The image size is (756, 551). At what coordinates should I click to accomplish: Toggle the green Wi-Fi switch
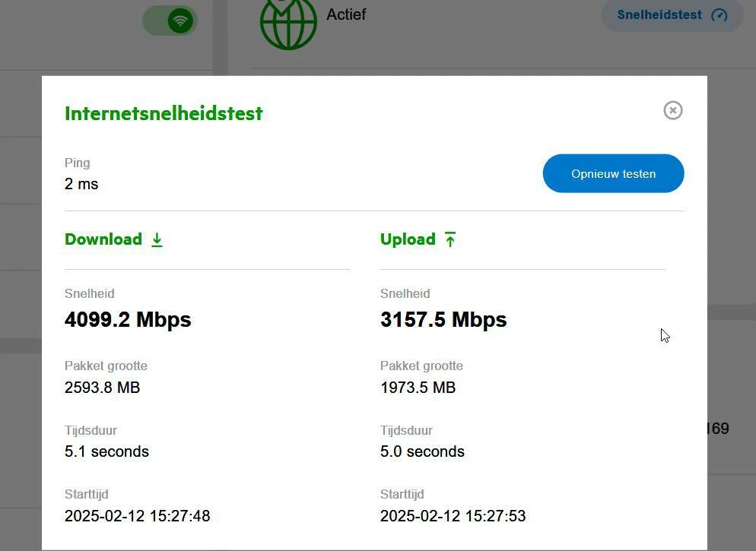pos(170,21)
